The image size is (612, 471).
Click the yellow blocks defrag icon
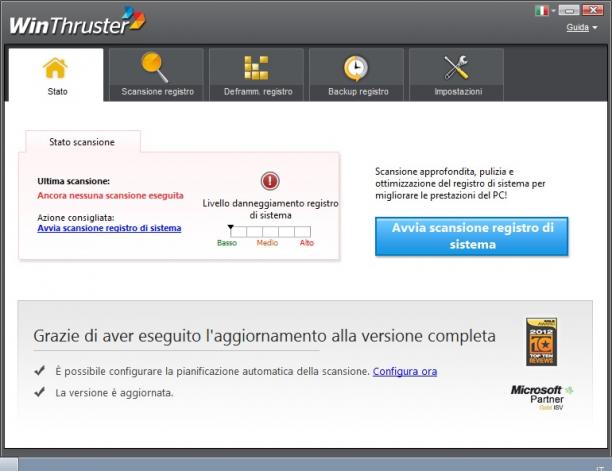click(x=256, y=68)
